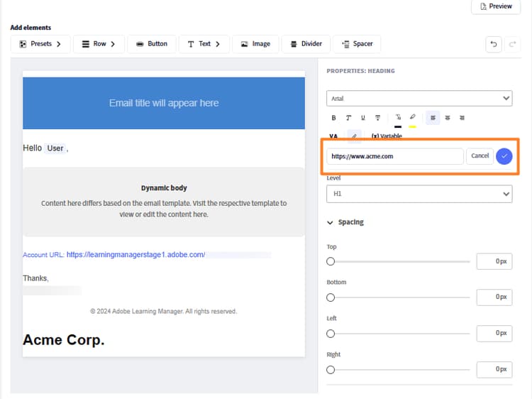This screenshot has width=532, height=399.
Task: Click the link icon beside VA
Action: (354, 136)
